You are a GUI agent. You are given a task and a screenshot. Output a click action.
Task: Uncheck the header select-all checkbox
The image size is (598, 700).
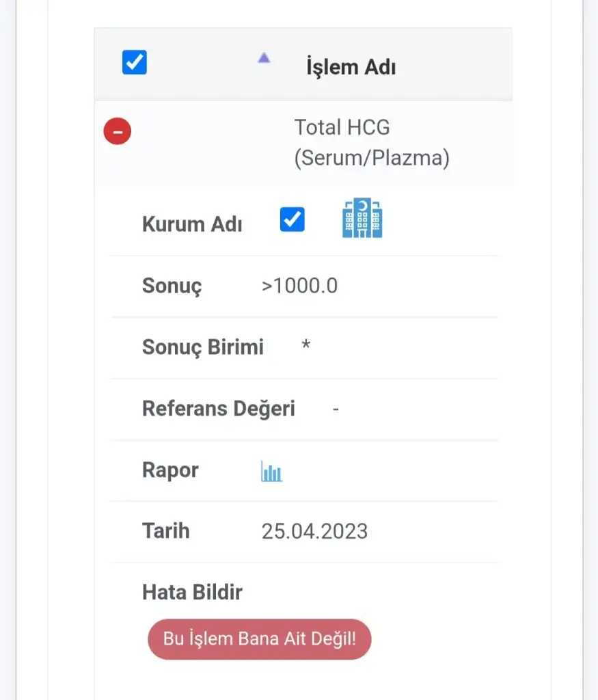tap(135, 63)
